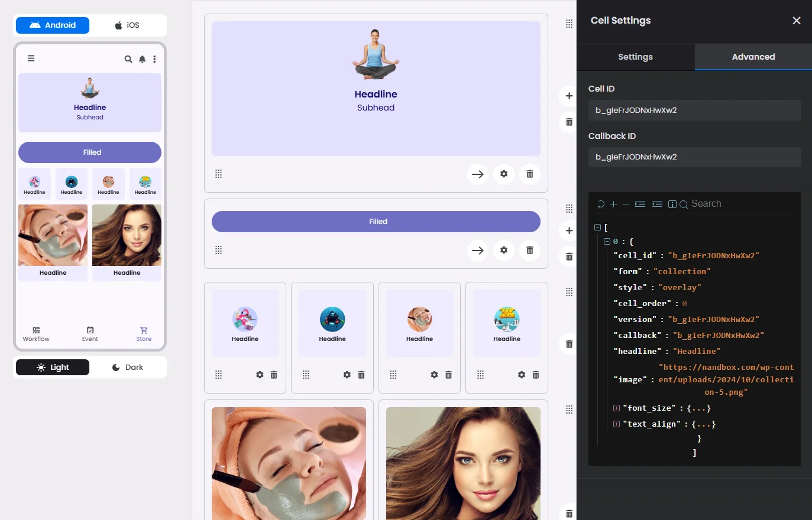Open the Store tab in phone preview
The image size is (812, 520).
(x=144, y=334)
